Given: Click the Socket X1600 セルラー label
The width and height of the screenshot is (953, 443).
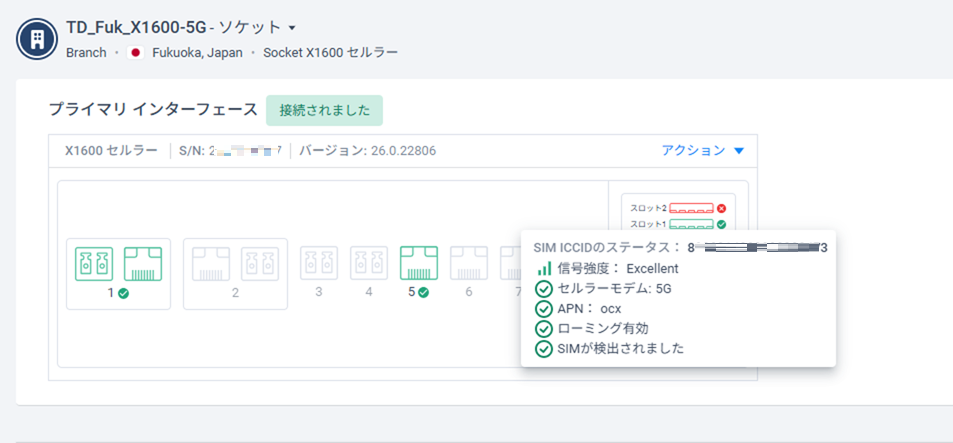Looking at the screenshot, I should (x=331, y=53).
